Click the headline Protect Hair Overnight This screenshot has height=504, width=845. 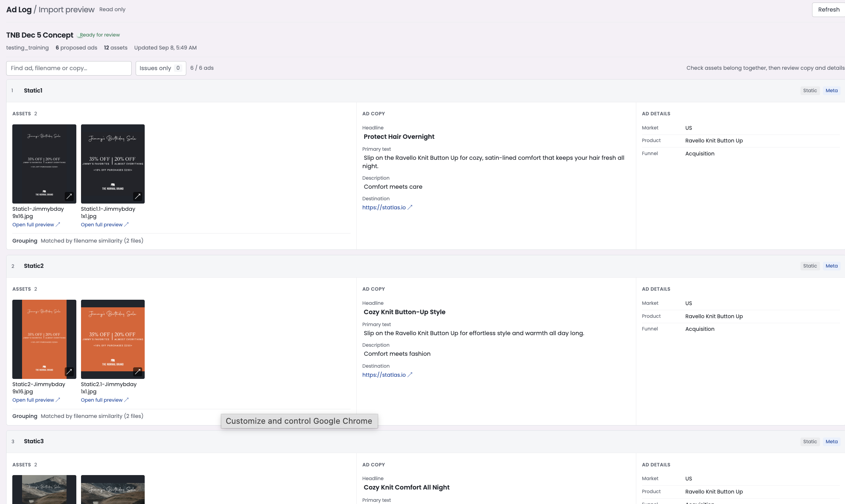click(399, 137)
